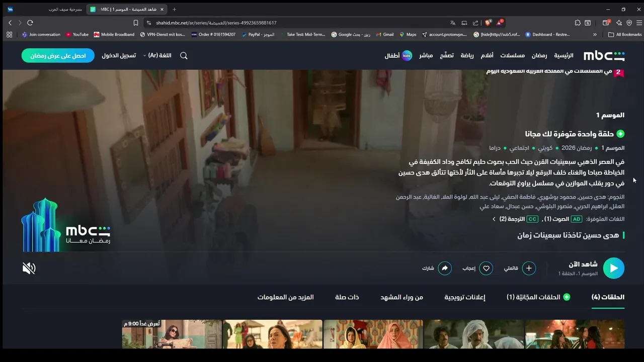Open the Kids section badge icon
The image size is (644, 362).
407,55
